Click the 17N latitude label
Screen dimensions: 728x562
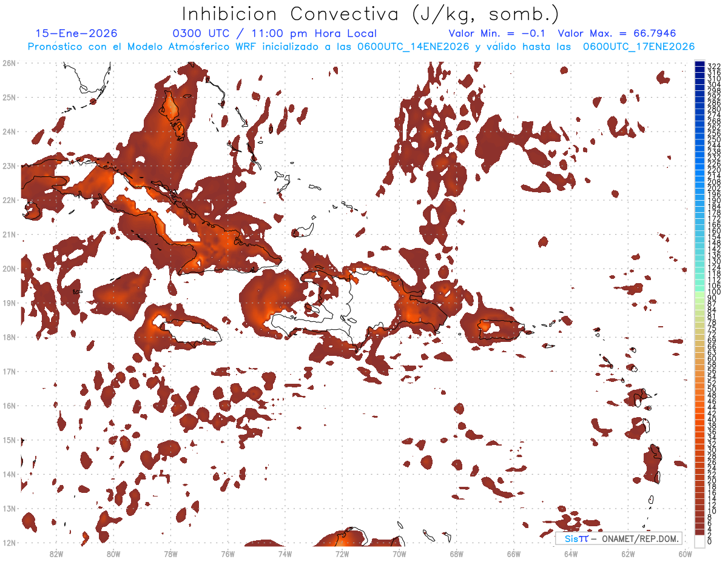click(x=9, y=371)
